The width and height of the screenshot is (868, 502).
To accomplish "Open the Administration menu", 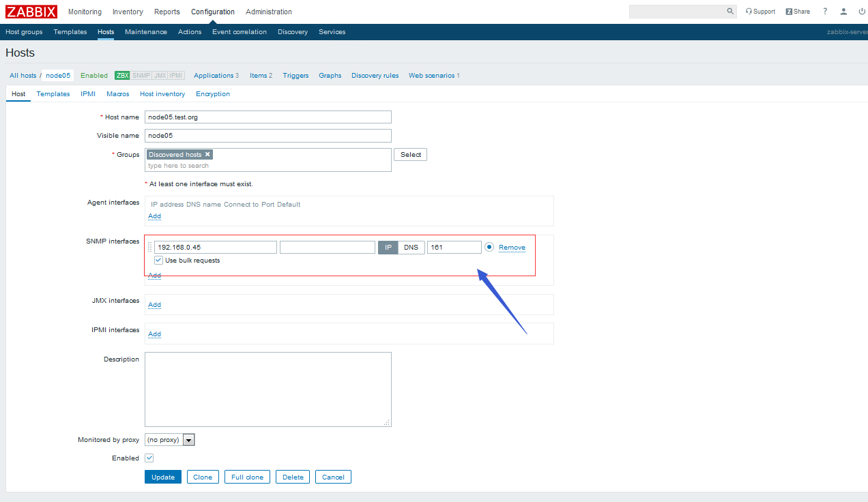I will tap(268, 12).
